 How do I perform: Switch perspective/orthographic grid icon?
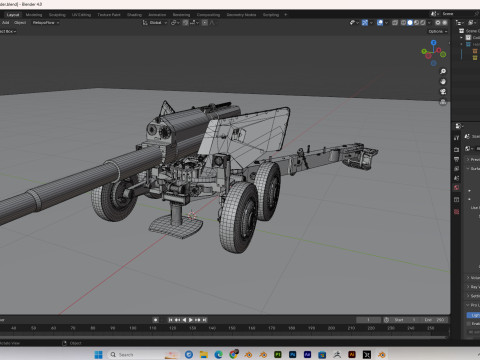point(443,102)
